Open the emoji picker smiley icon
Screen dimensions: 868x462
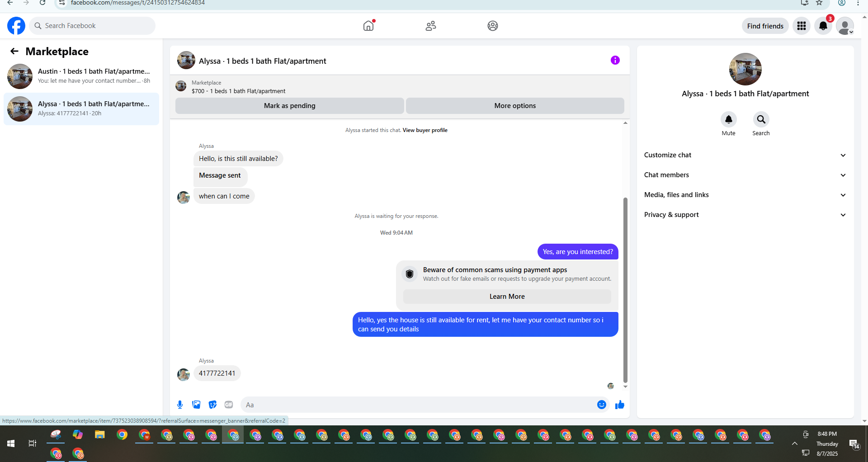tap(602, 405)
